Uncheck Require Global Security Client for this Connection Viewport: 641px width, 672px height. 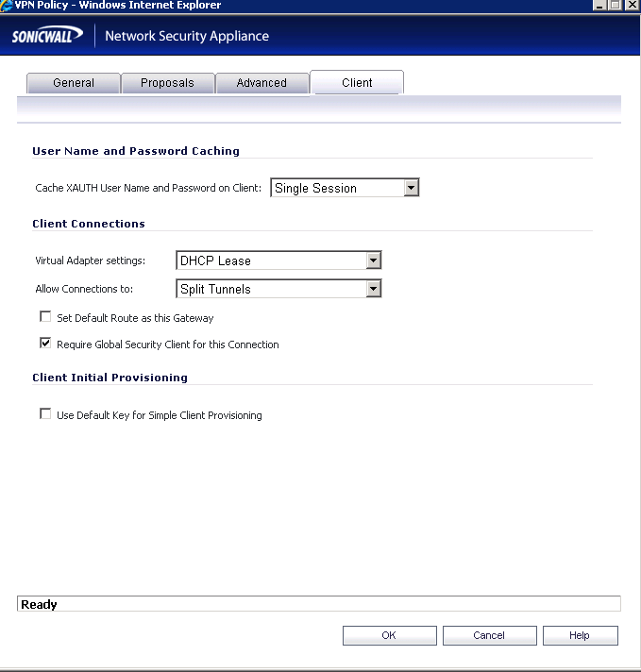[45, 343]
